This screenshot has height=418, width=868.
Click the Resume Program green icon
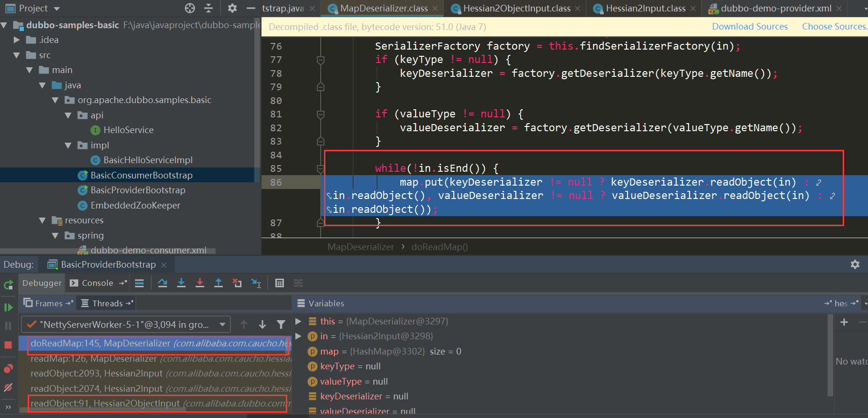[8, 307]
